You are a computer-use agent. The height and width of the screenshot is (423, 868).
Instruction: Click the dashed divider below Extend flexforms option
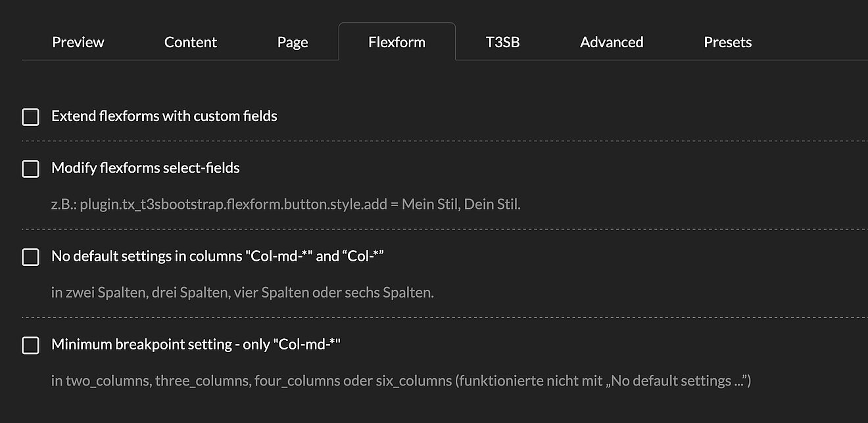[x=445, y=141]
